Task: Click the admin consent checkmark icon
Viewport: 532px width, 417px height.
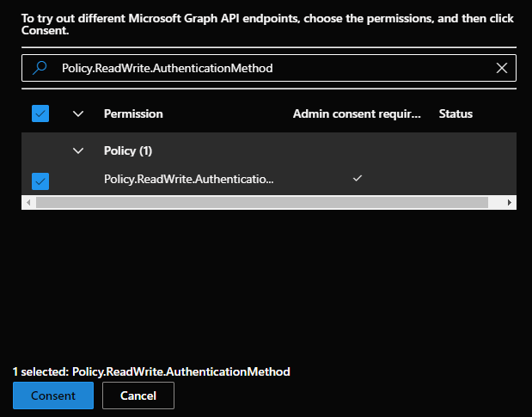Action: [358, 178]
